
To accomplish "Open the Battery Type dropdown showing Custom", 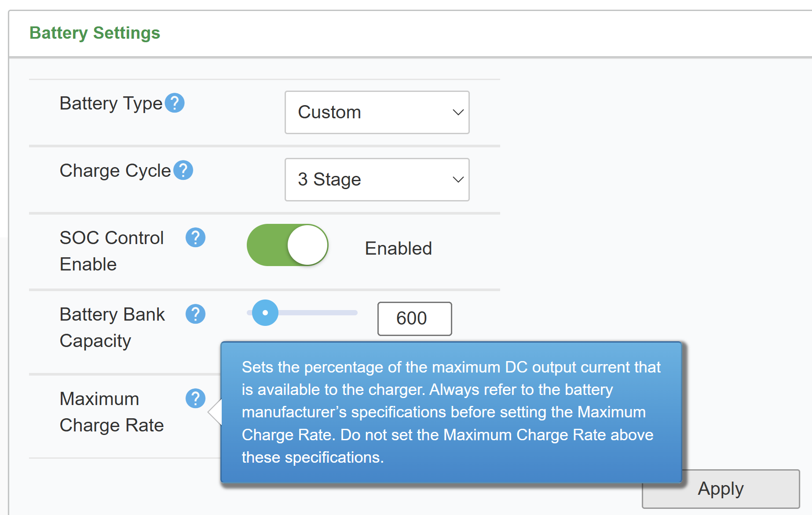I will pyautogui.click(x=377, y=112).
